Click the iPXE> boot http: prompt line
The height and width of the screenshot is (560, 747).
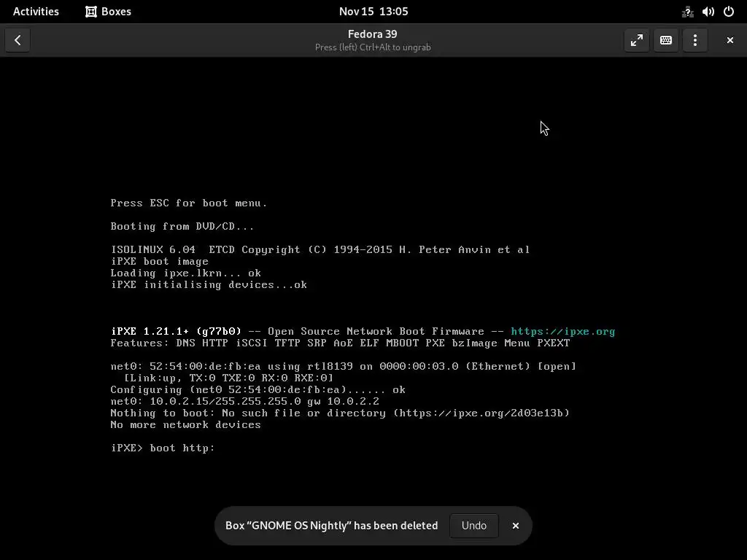(163, 448)
